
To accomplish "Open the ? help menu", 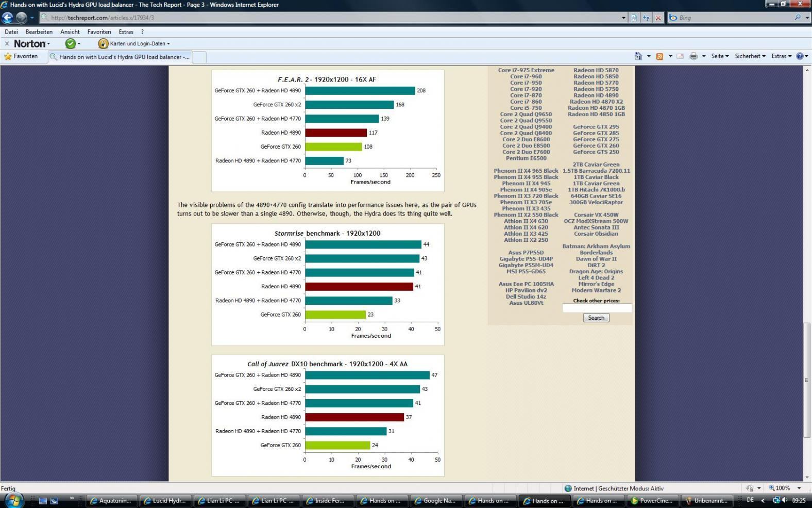I will pyautogui.click(x=142, y=32).
